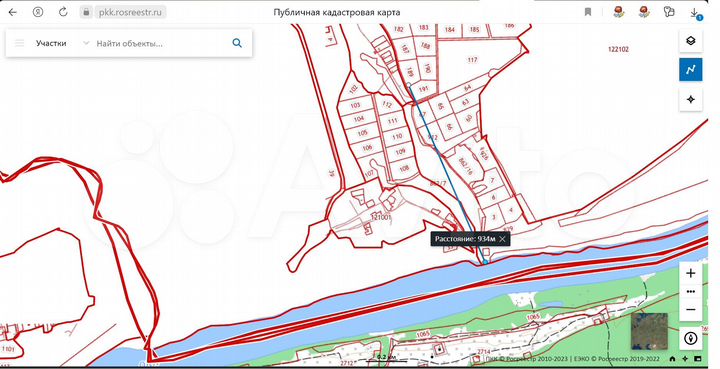This screenshot has height=369, width=720.
Task: Select parcel 105 on the map
Action: pos(362,133)
